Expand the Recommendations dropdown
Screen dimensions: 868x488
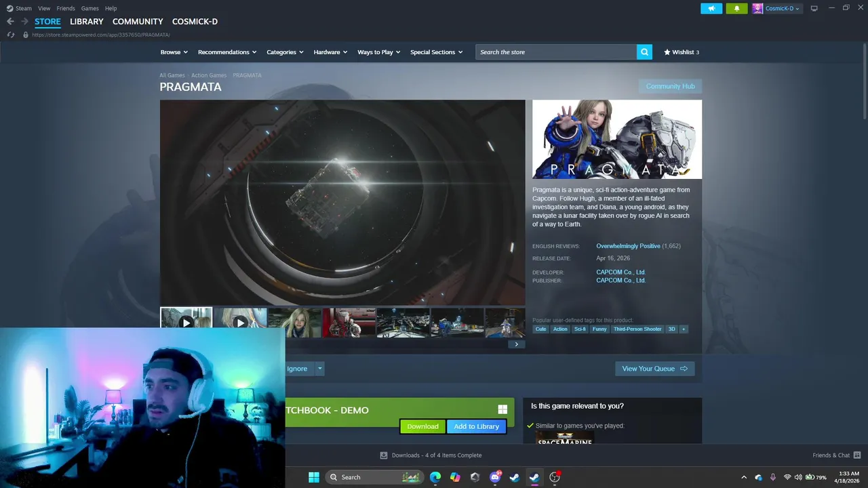tap(227, 52)
